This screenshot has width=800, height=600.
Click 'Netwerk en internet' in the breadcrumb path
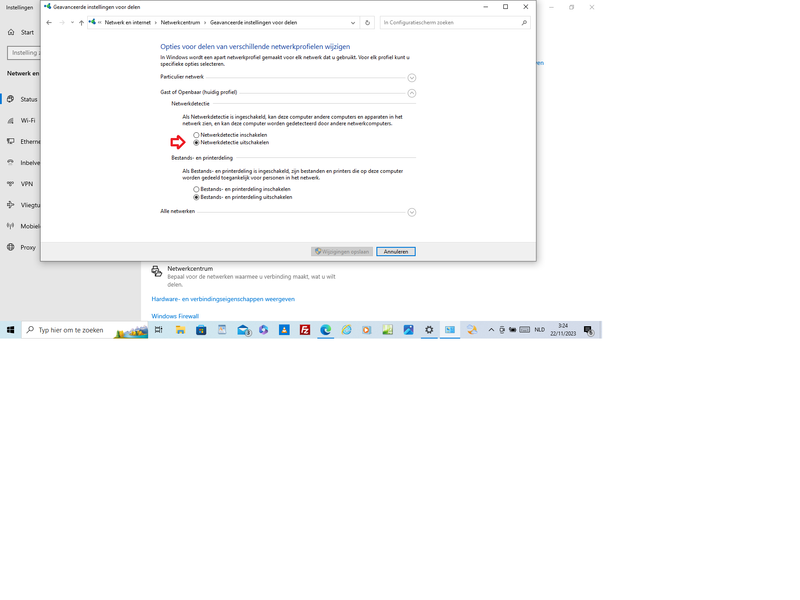pos(128,22)
